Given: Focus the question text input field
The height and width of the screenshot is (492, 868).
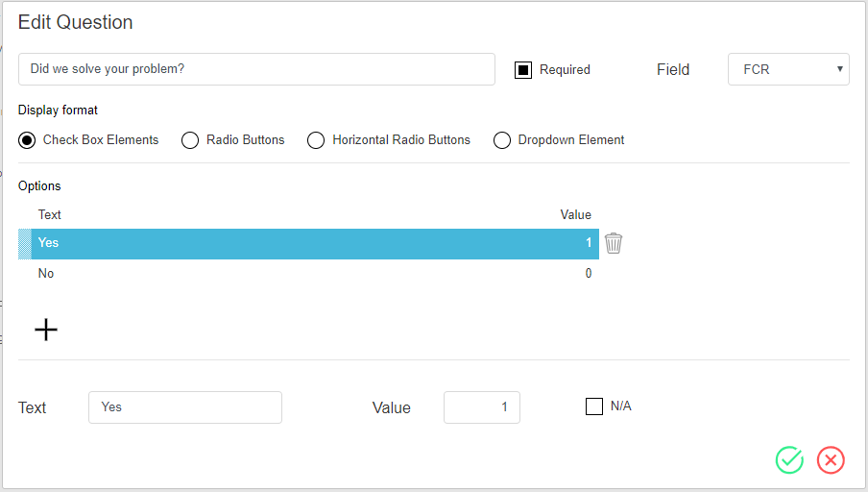Looking at the screenshot, I should 256,69.
